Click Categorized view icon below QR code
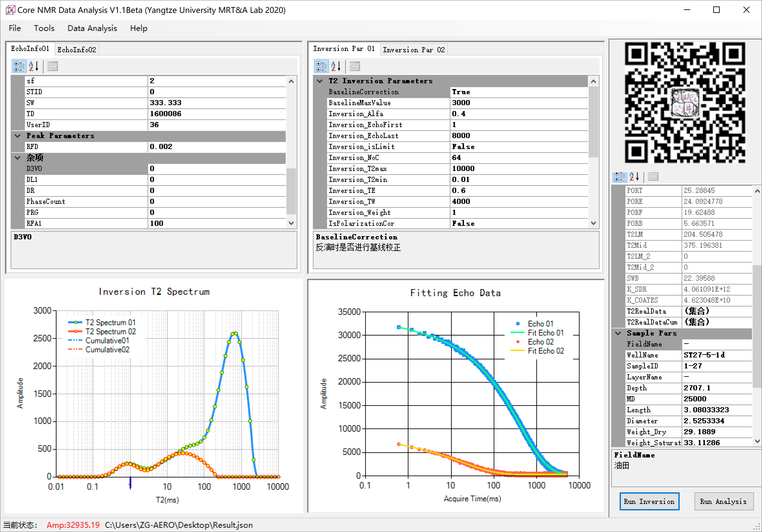Viewport: 762px width, 532px height. [x=619, y=177]
